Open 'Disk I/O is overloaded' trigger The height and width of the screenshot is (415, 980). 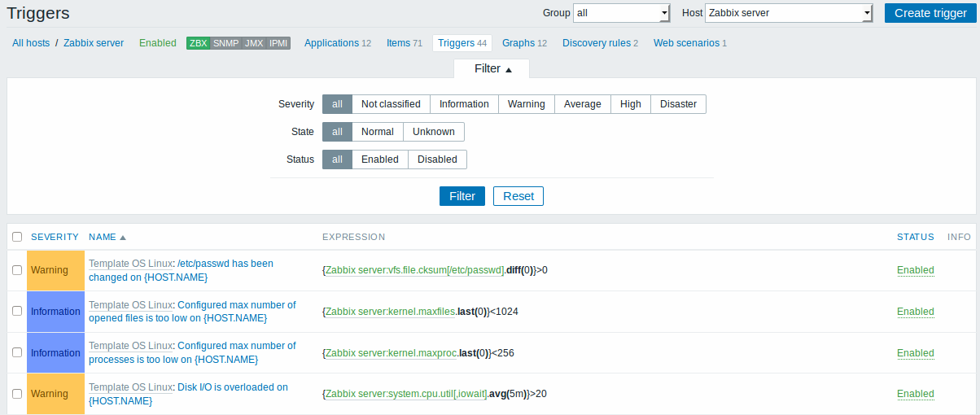coord(188,394)
